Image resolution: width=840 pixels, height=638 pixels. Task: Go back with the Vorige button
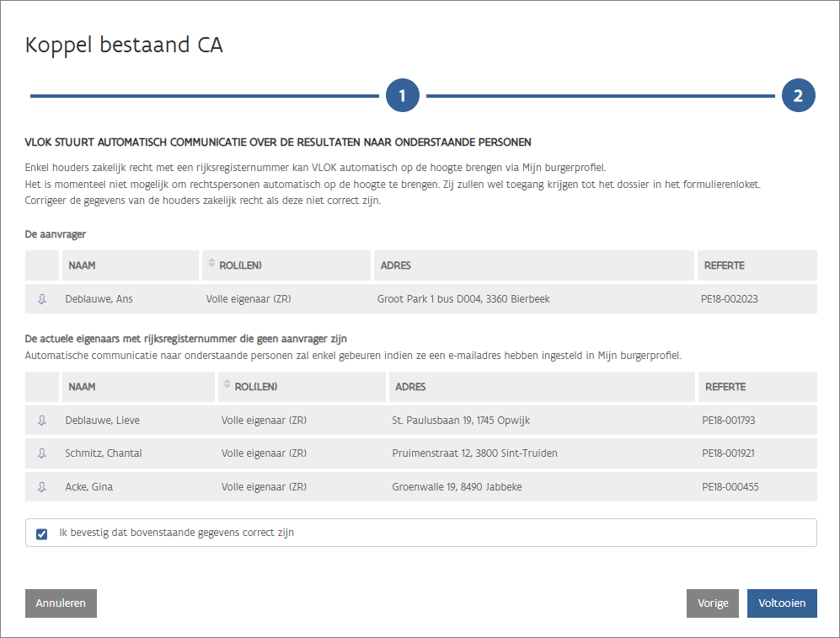[713, 603]
